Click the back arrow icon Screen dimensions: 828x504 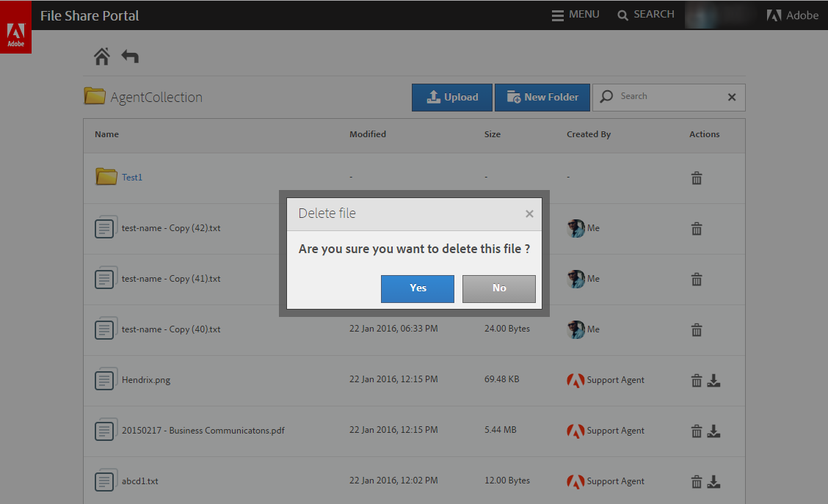130,56
